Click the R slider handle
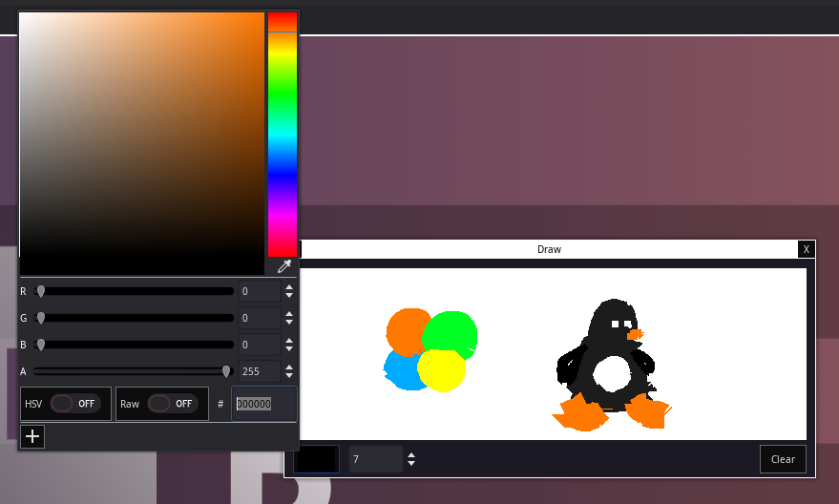The height and width of the screenshot is (504, 839). pyautogui.click(x=41, y=291)
